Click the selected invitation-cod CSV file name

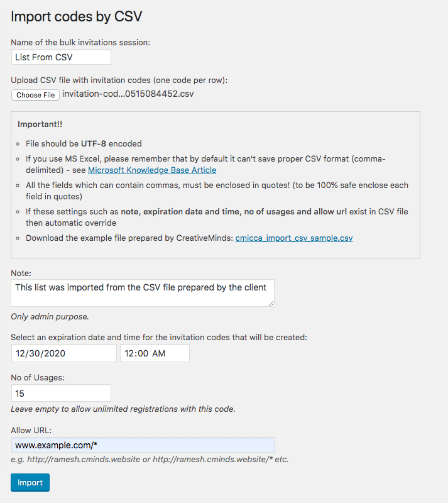tap(128, 94)
